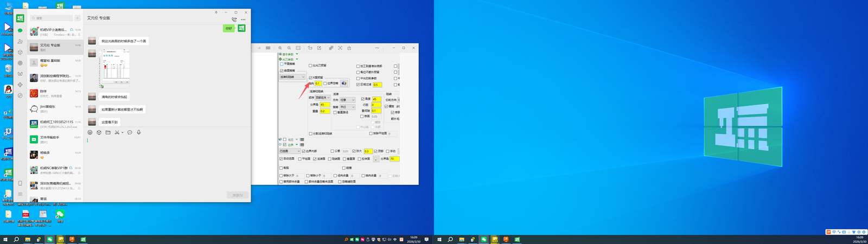Viewport: 868px width, 244px height.
Task: Click the yellow 区域过滤 0.5 field
Action: (x=377, y=85)
